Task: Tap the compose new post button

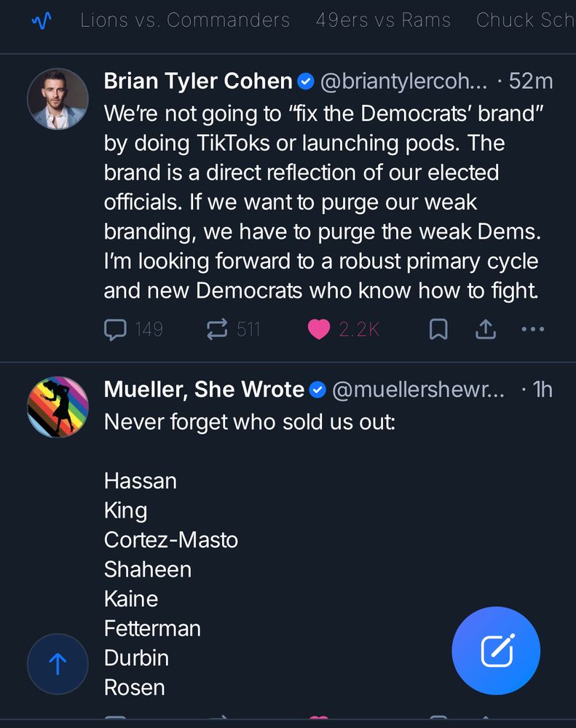Action: coord(496,651)
